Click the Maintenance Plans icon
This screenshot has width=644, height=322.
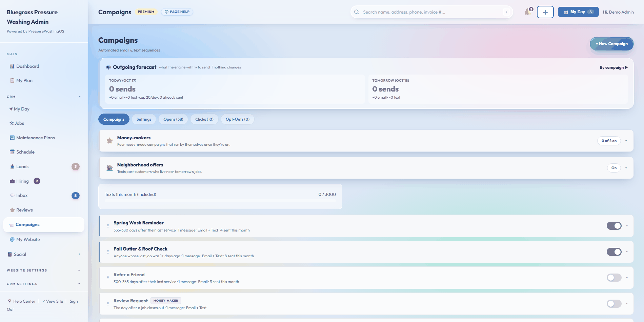pyautogui.click(x=12, y=138)
